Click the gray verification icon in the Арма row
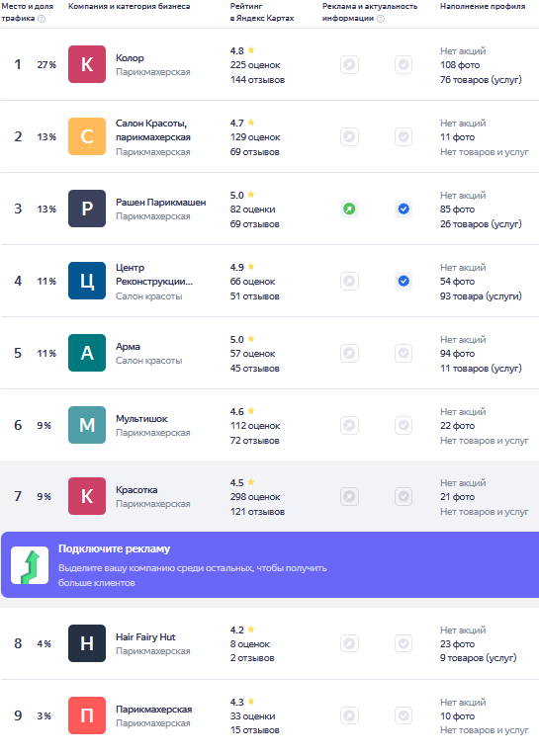 click(404, 353)
